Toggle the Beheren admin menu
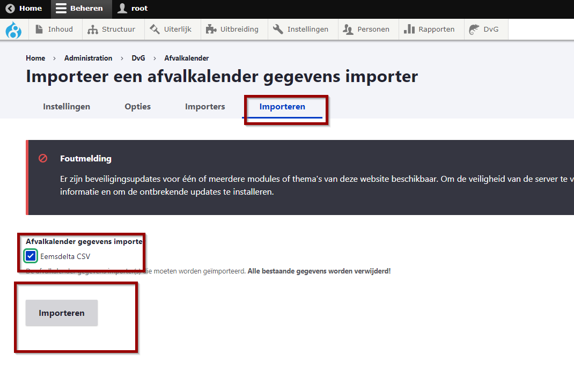Image resolution: width=574 pixels, height=392 pixels. [x=80, y=9]
